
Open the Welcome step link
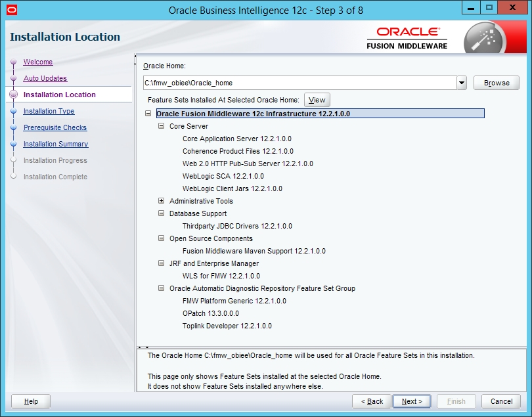tap(38, 62)
